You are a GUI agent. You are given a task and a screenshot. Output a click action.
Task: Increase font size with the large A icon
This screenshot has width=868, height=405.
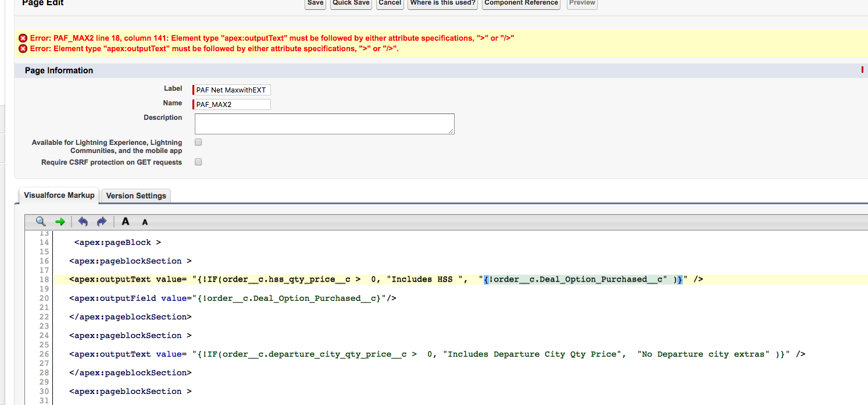(x=125, y=222)
